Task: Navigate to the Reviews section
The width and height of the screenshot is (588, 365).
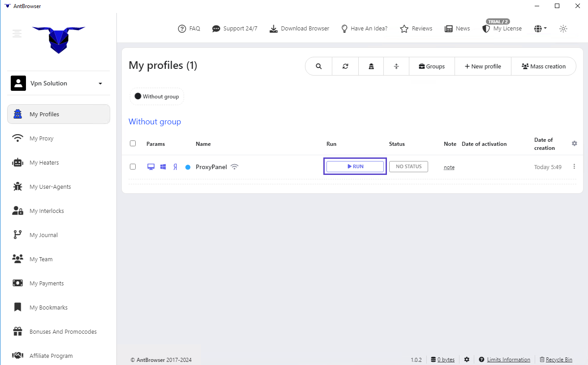Action: [416, 28]
